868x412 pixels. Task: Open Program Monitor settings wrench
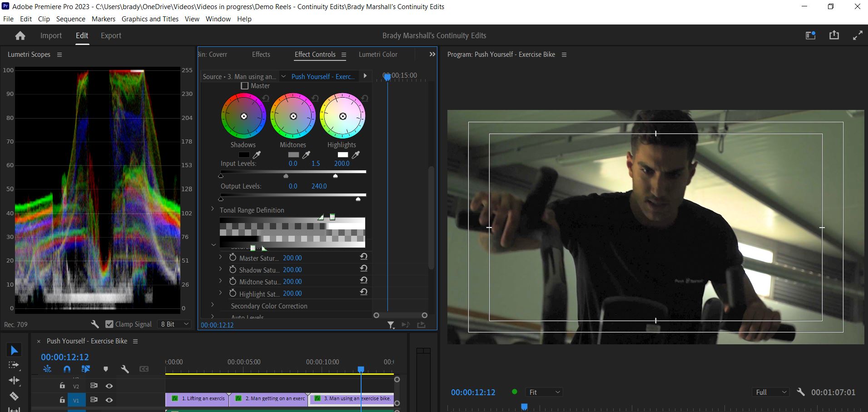point(801,392)
